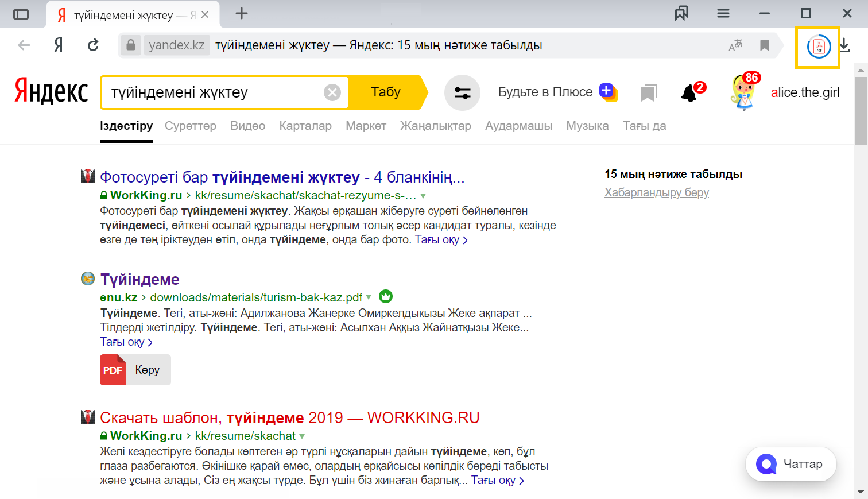Click Тағы оқу in third result
Image resolution: width=868 pixels, height=499 pixels.
(x=497, y=481)
